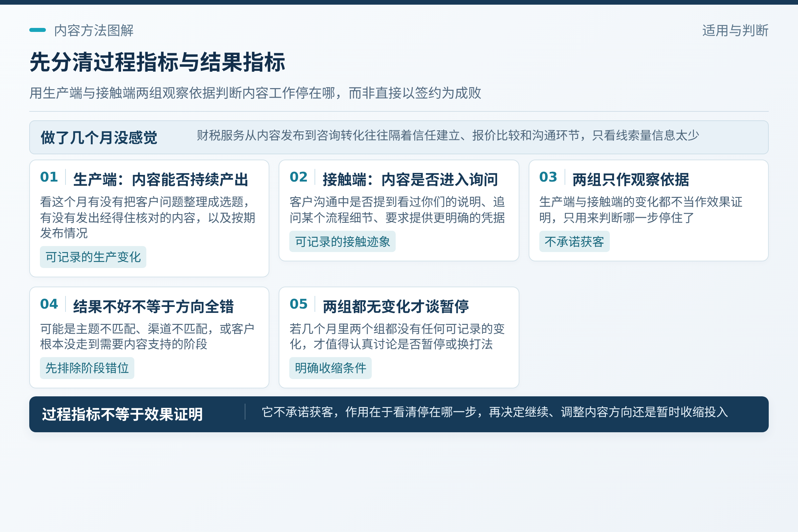The width and height of the screenshot is (798, 532).
Task: Select the main title 先分清过程指标与结果指标
Action: (157, 63)
